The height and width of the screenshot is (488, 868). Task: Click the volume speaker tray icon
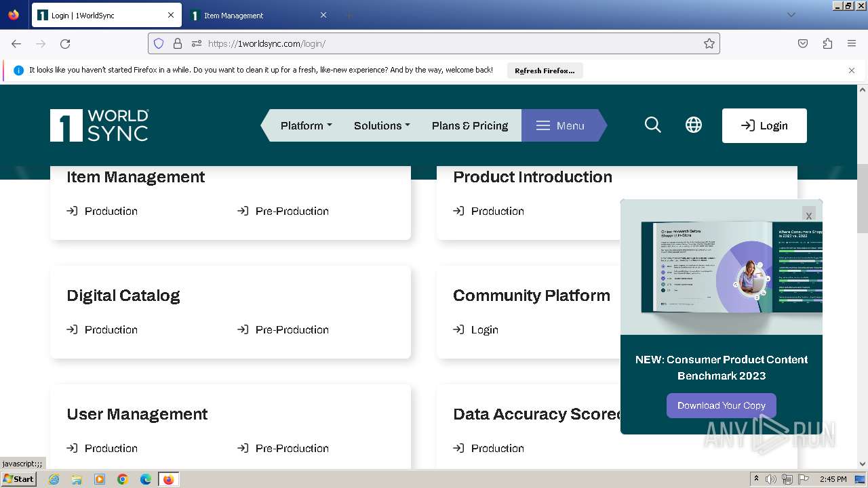(x=771, y=479)
